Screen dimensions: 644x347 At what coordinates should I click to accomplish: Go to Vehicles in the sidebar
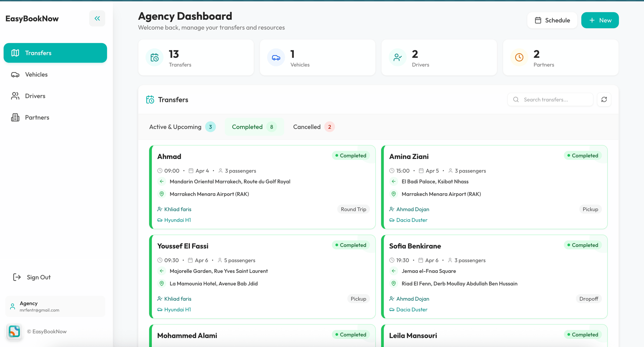click(55, 74)
